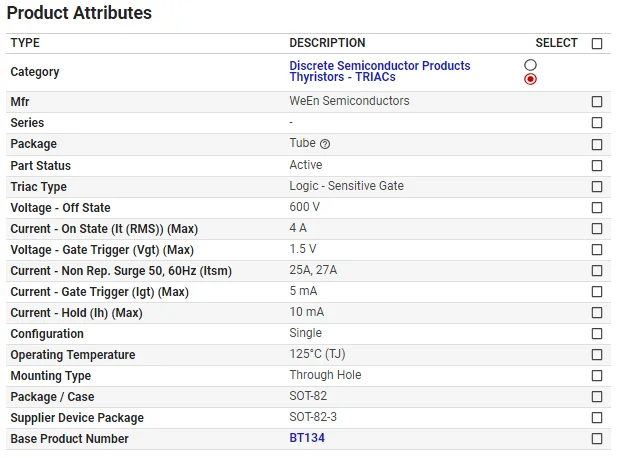Check the Gate Trigger Current 5 mA checkbox

(597, 291)
